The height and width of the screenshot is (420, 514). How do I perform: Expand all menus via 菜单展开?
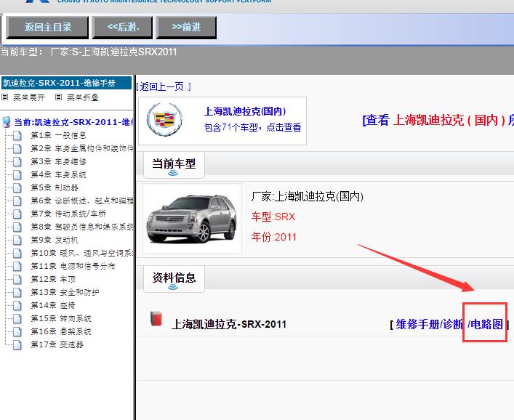pyautogui.click(x=28, y=97)
